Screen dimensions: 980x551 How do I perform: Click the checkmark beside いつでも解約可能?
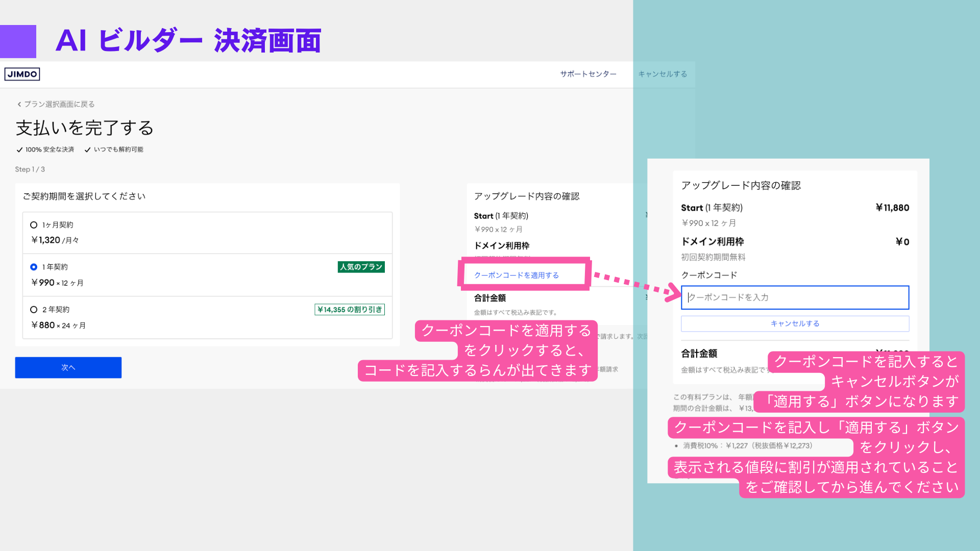(87, 150)
